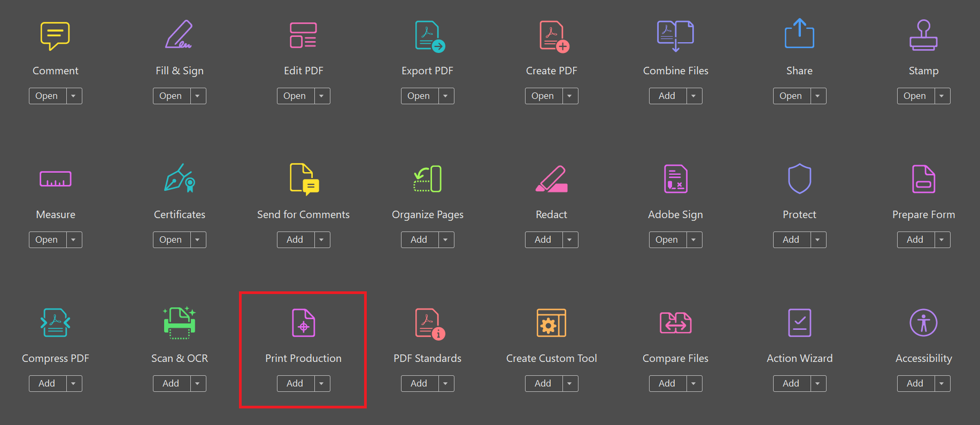980x425 pixels.
Task: Click the Comment tool icon
Action: click(55, 36)
